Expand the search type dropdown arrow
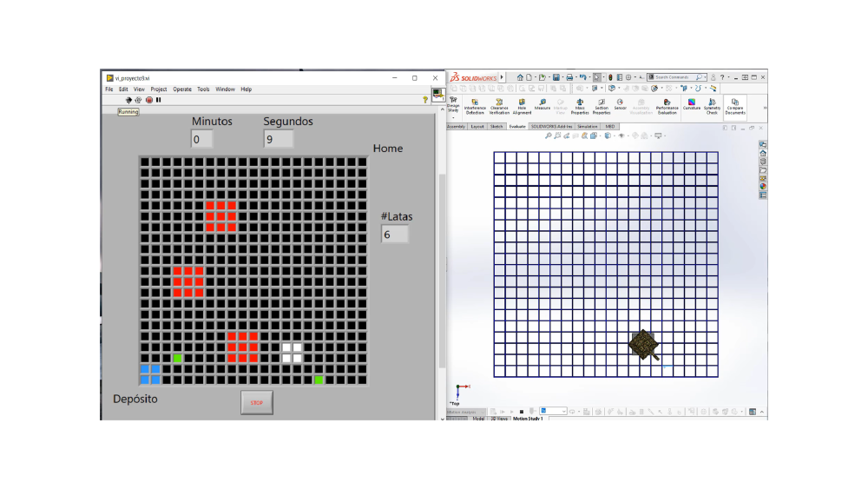This screenshot has height=489, width=868. [705, 77]
